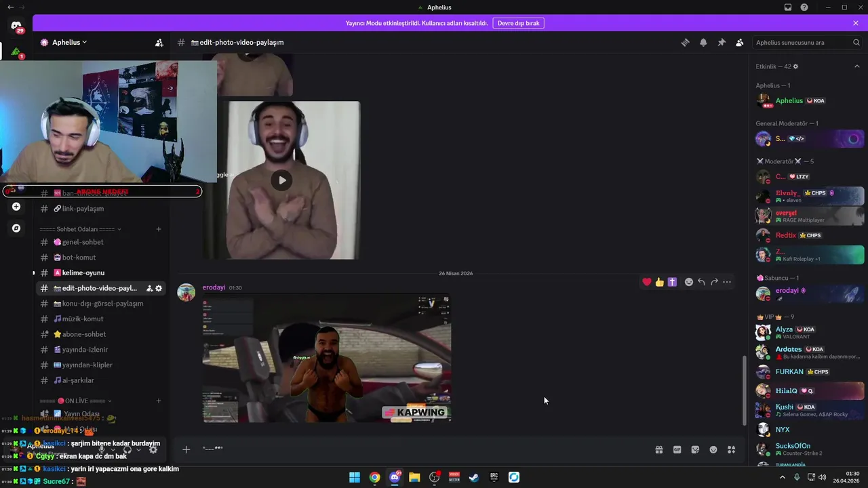Dismiss the Streamer Mode banner
Screen dimensions: 868x488
pos(856,23)
